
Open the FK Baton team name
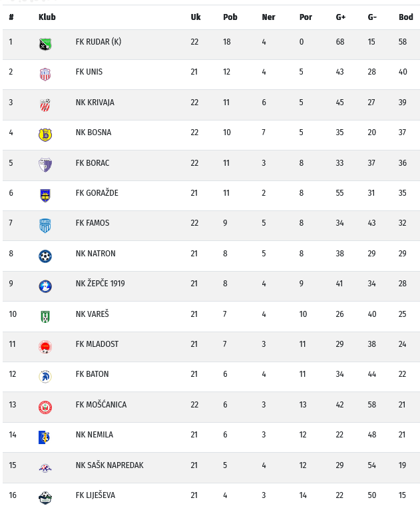[92, 374]
